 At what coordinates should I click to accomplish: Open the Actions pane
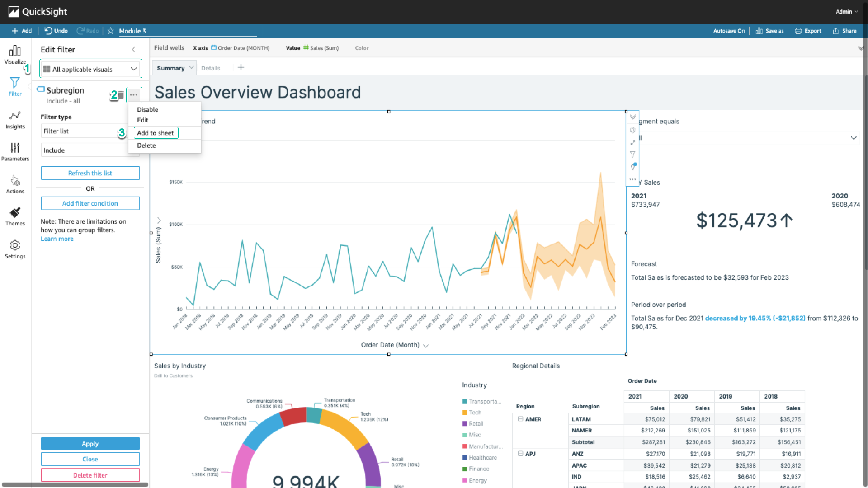[15, 184]
